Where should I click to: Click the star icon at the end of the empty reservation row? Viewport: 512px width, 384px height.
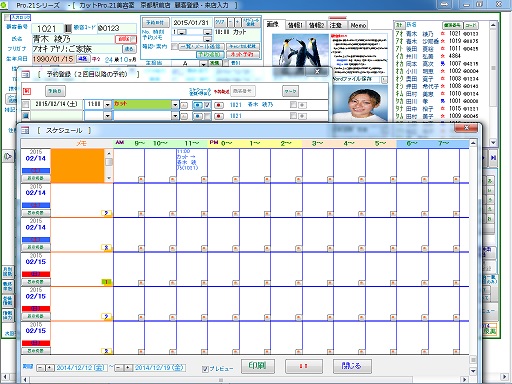[302, 116]
